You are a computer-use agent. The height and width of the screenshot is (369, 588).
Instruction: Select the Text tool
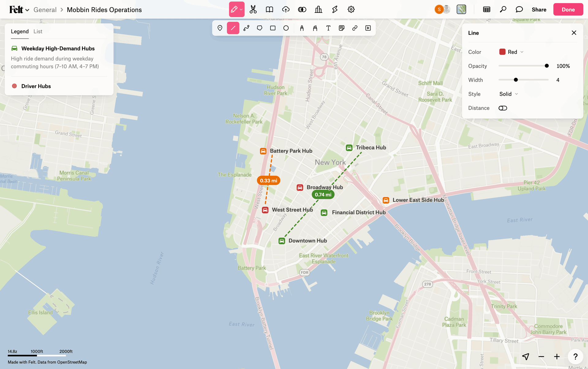click(x=328, y=28)
